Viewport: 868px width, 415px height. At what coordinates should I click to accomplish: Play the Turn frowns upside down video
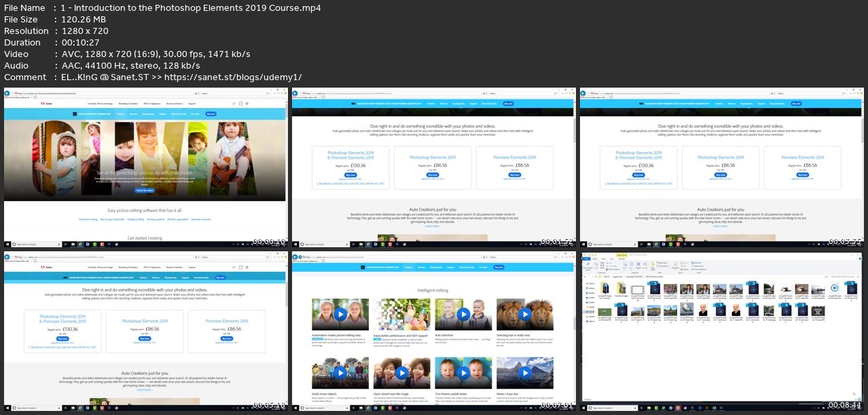[x=463, y=373]
